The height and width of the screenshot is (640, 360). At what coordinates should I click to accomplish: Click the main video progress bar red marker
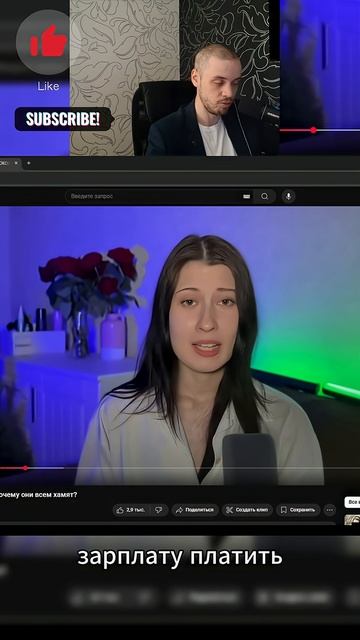coord(25,468)
